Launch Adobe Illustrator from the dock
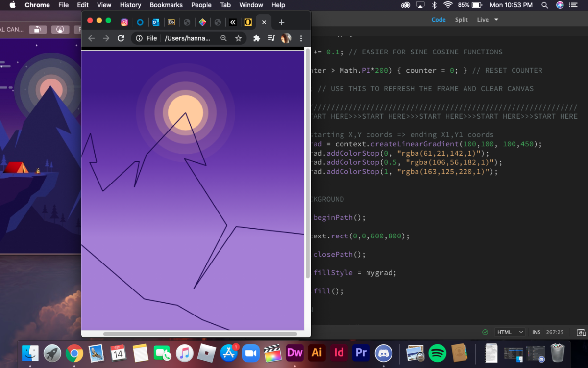 pos(317,352)
